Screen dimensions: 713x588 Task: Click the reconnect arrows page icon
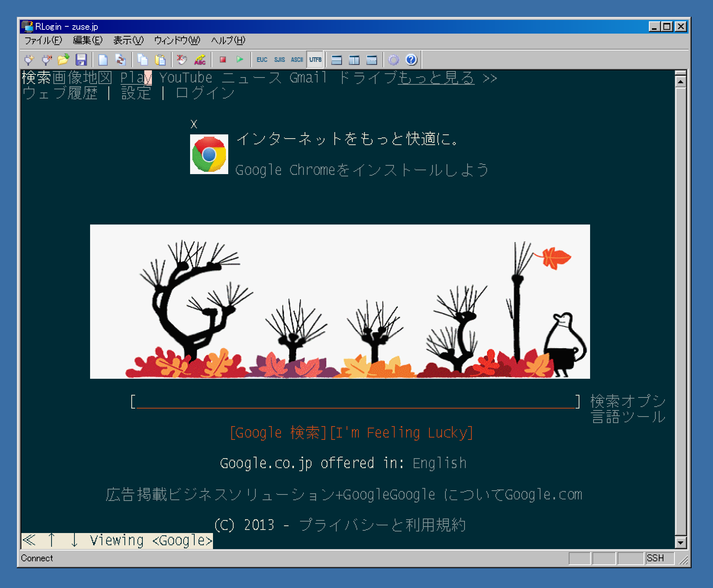121,60
